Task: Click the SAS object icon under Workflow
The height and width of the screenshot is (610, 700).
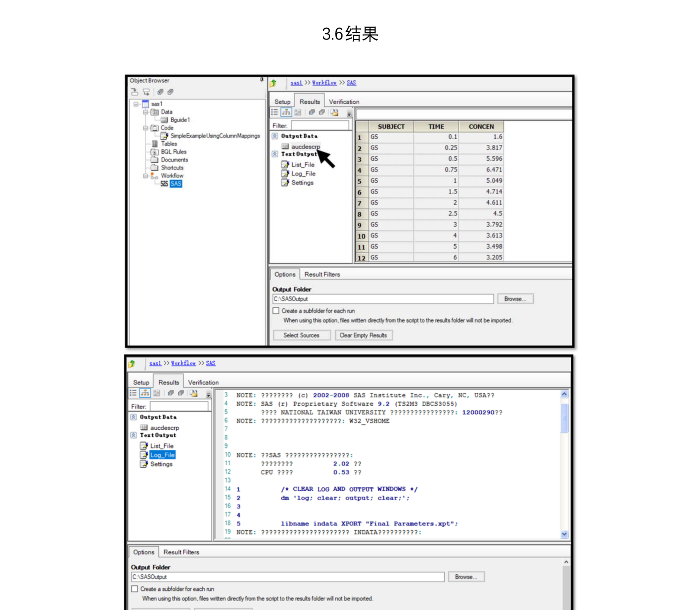Action: (164, 184)
